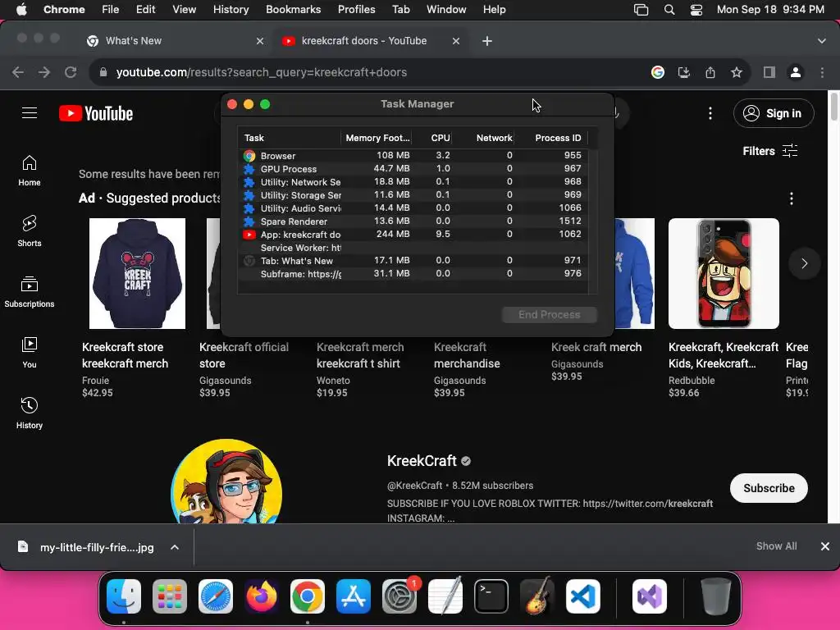Screen dimensions: 840x630
Task: Open Visual Studio Code from the Dock
Action: point(583,596)
